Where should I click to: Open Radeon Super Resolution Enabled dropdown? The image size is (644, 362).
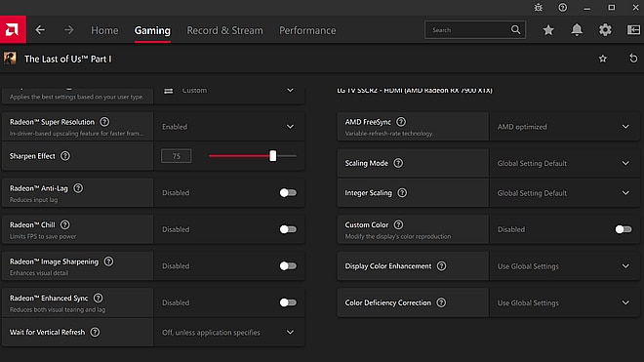[229, 127]
